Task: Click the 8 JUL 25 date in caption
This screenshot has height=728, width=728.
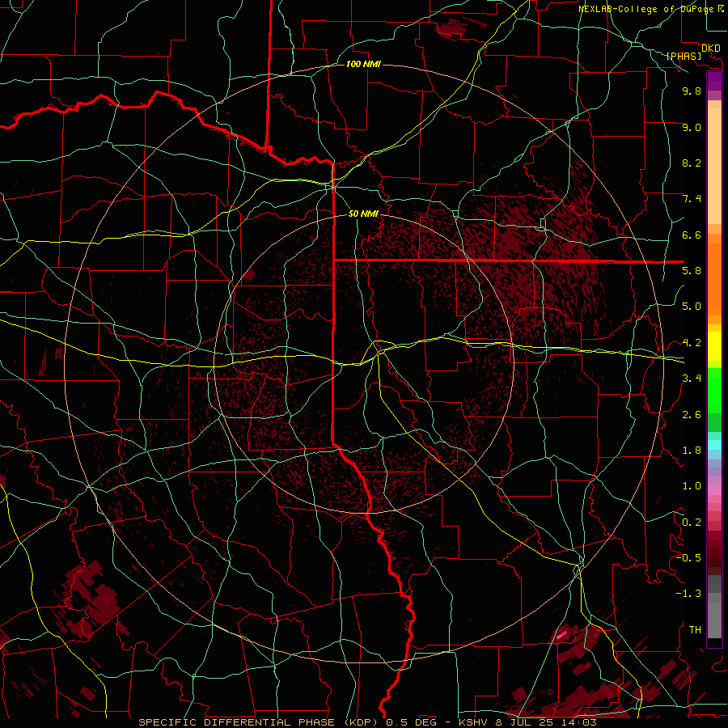Action: point(526,722)
